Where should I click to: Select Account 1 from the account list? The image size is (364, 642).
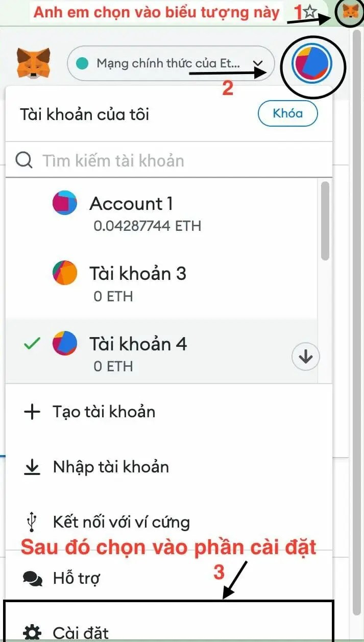click(x=131, y=203)
